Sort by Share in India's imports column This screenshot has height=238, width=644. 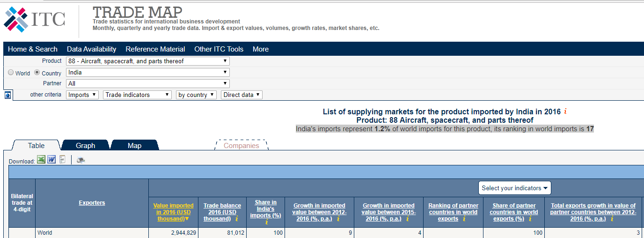tap(265, 209)
